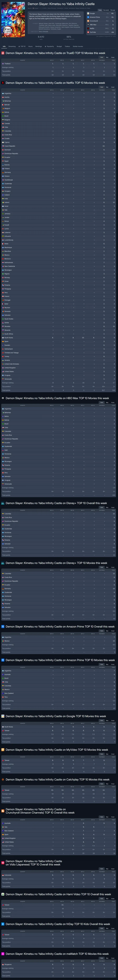Click the Demon Slayer: Kimetsu no Yaiba Infinity Castle page title
The image size is (118, 980).
pyautogui.click(x=61, y=4)
